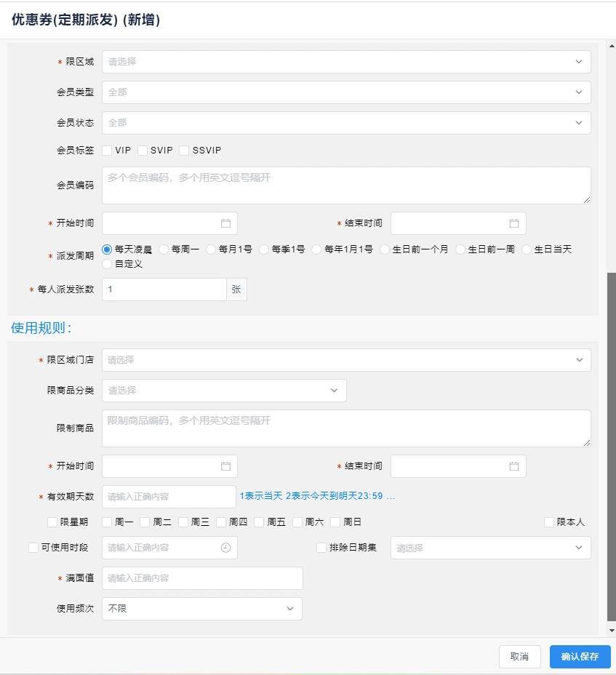Select 每周一 distribution cycle

coord(164,249)
